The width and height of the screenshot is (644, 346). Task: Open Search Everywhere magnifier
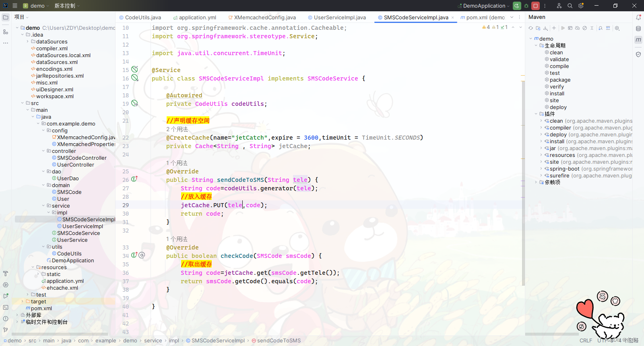[570, 6]
